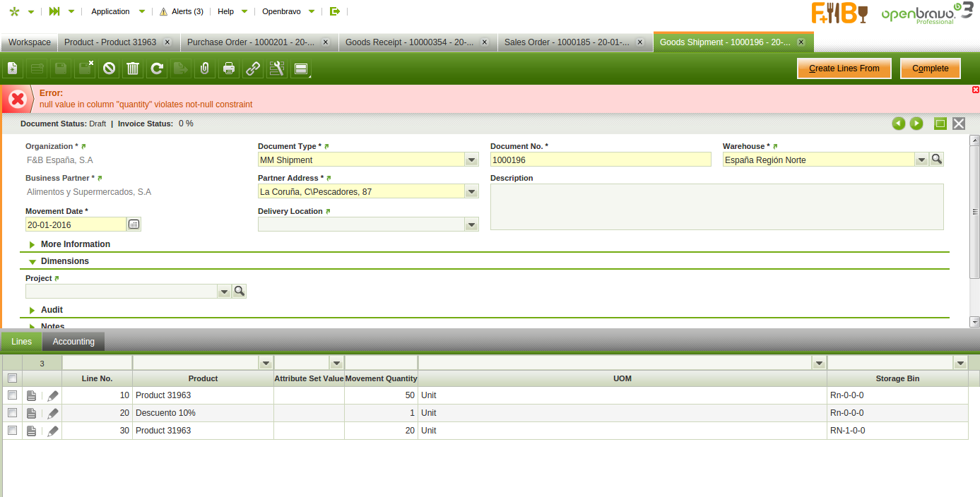Check the box for line 10

coord(12,395)
